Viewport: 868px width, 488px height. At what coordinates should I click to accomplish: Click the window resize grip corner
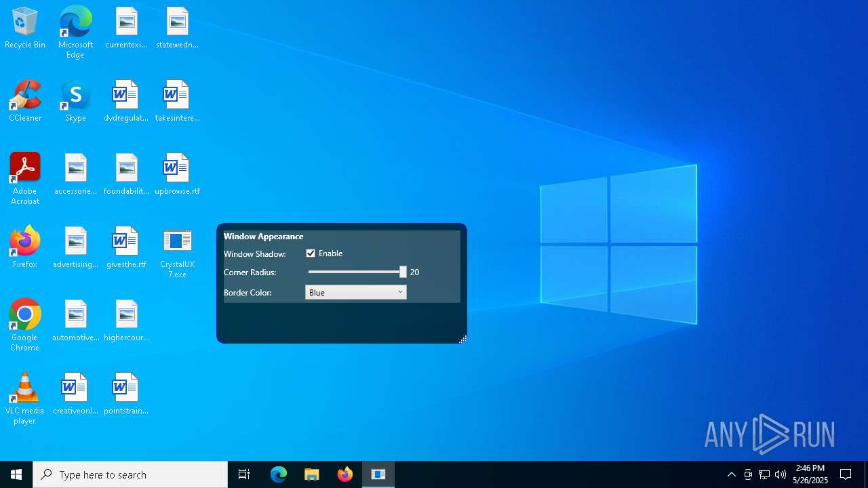click(462, 340)
